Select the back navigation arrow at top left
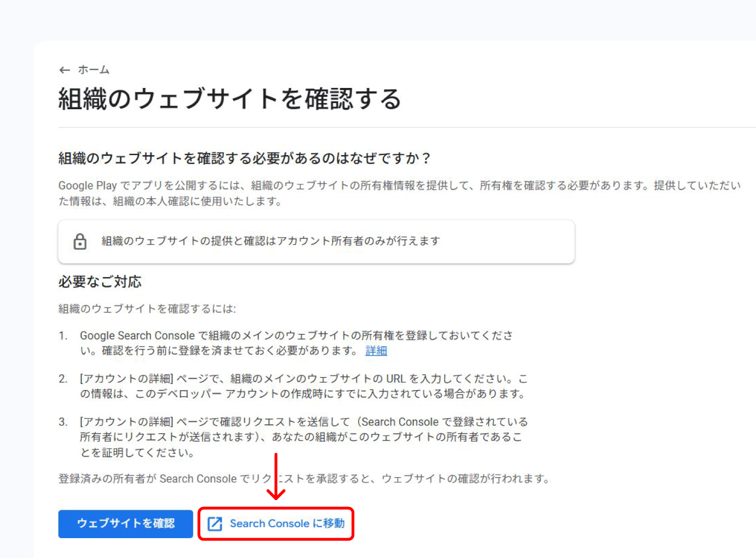 point(65,70)
